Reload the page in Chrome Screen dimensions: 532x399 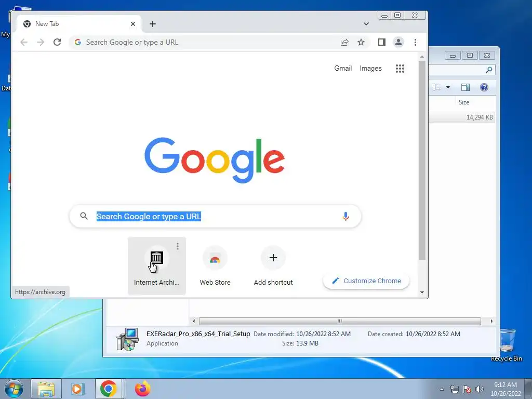tap(57, 42)
